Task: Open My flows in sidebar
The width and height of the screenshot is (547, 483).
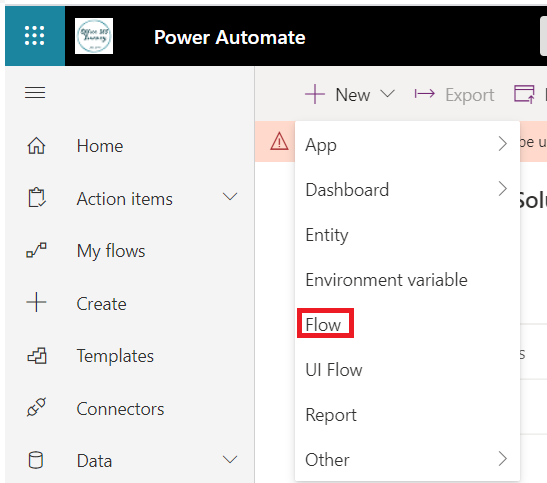Action: [x=111, y=251]
